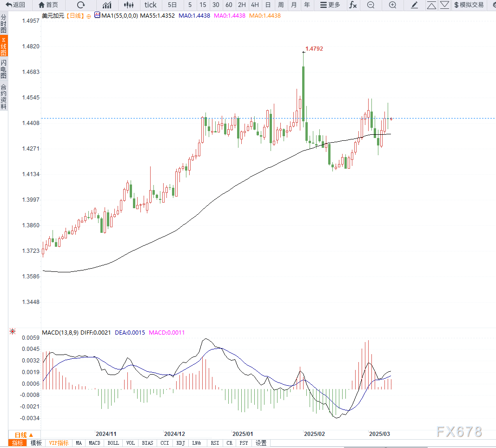Select the candlestick chart type icon
The height and width of the screenshot is (448, 496).
pyautogui.click(x=129, y=5)
